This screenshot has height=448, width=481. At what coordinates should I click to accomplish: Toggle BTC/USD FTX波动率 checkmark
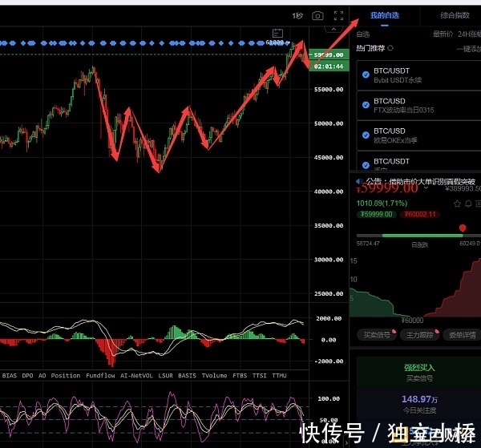366,105
